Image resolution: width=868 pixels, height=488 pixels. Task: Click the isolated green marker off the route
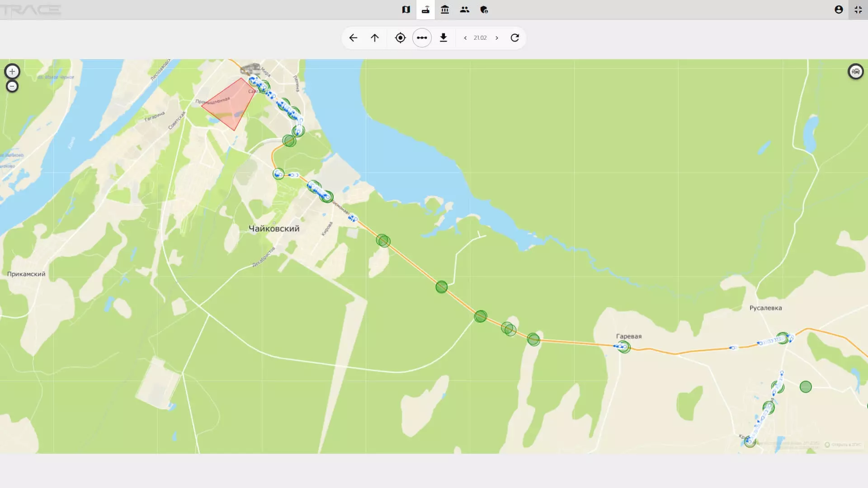coord(806,387)
